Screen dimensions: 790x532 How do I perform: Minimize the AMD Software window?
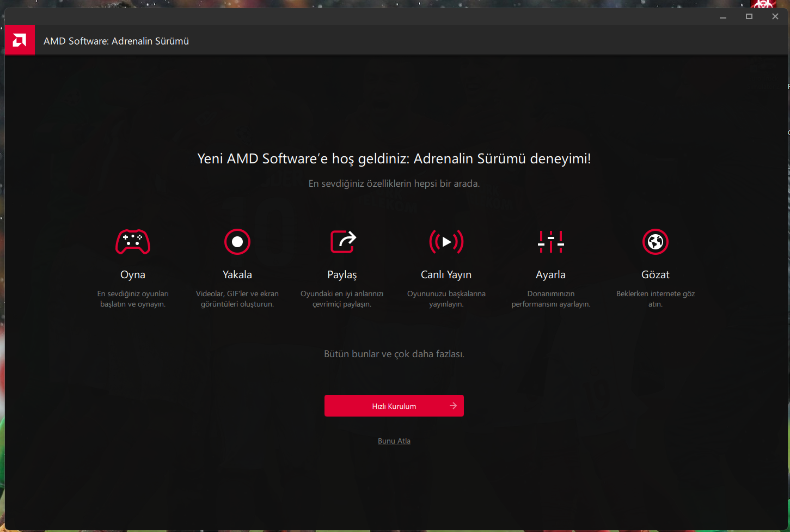(x=723, y=17)
